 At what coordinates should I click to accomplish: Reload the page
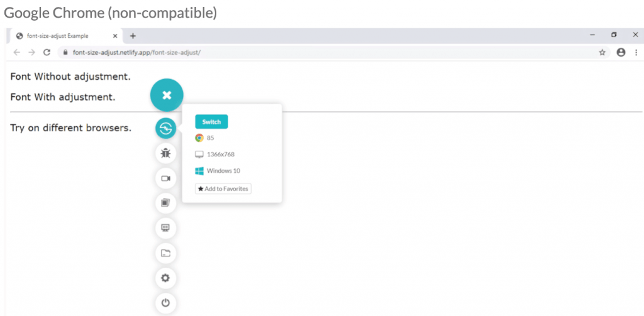point(47,53)
